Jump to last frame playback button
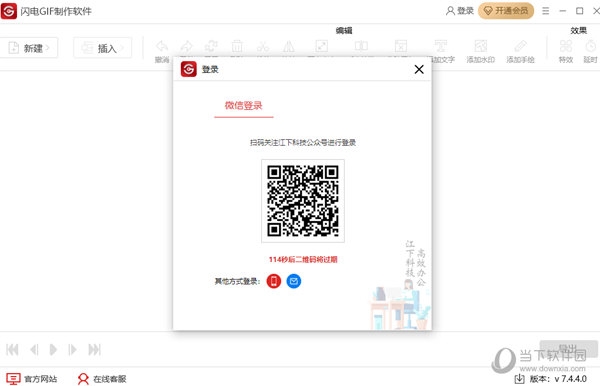This screenshot has height=386, width=600. click(x=95, y=349)
